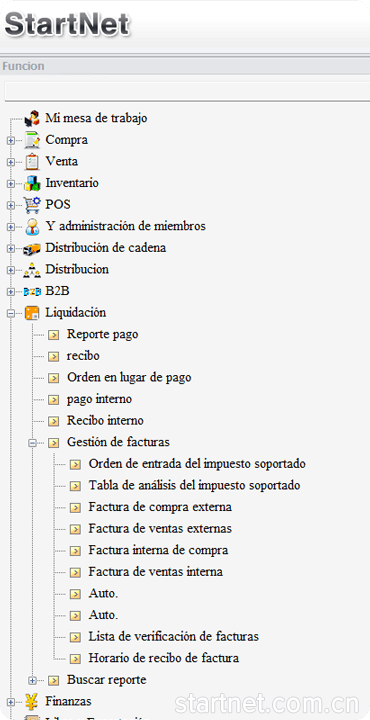Select the B2B icon
Image resolution: width=370 pixels, height=720 pixels.
pos(32,291)
